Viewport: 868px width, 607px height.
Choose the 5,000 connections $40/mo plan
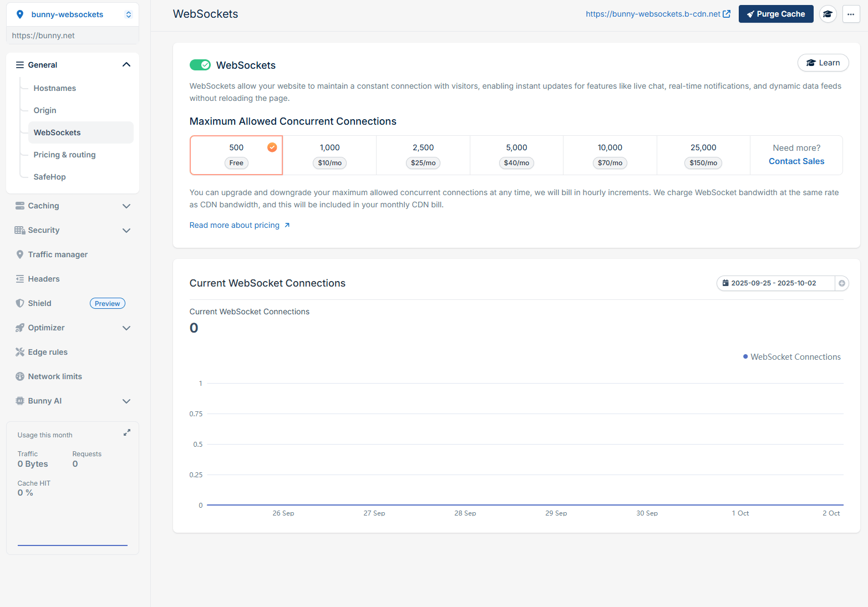coord(516,155)
